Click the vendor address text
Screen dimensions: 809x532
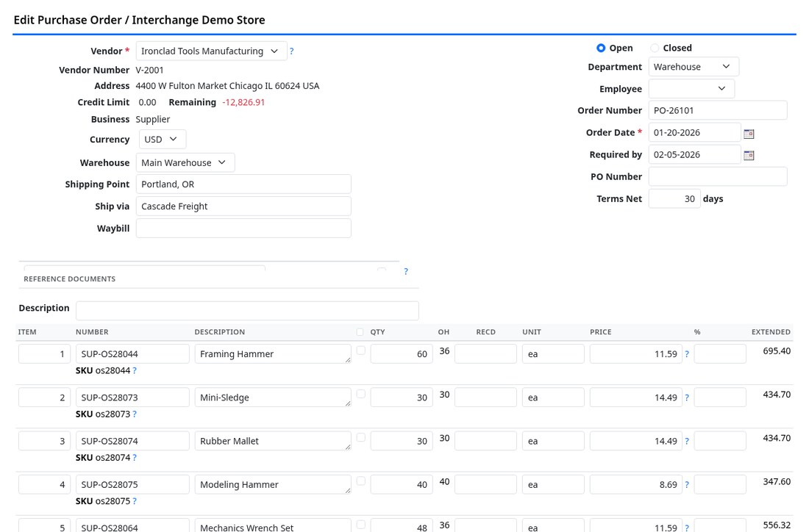(227, 85)
